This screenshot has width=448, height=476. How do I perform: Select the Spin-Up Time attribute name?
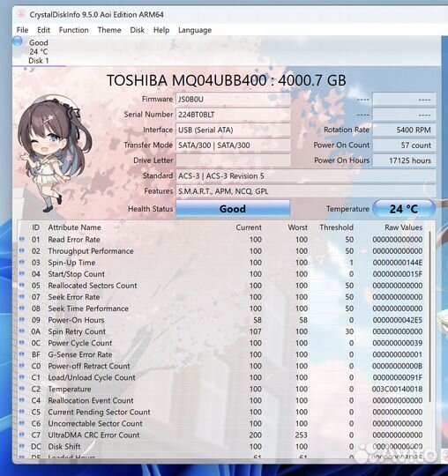(x=71, y=263)
